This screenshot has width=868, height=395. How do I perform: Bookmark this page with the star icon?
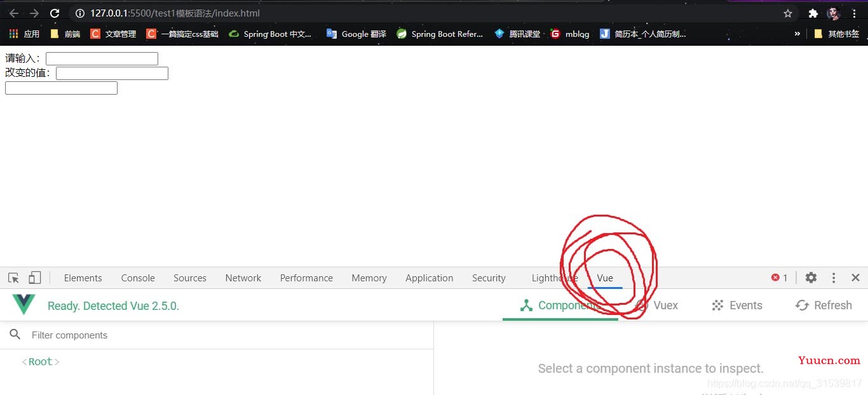point(788,13)
